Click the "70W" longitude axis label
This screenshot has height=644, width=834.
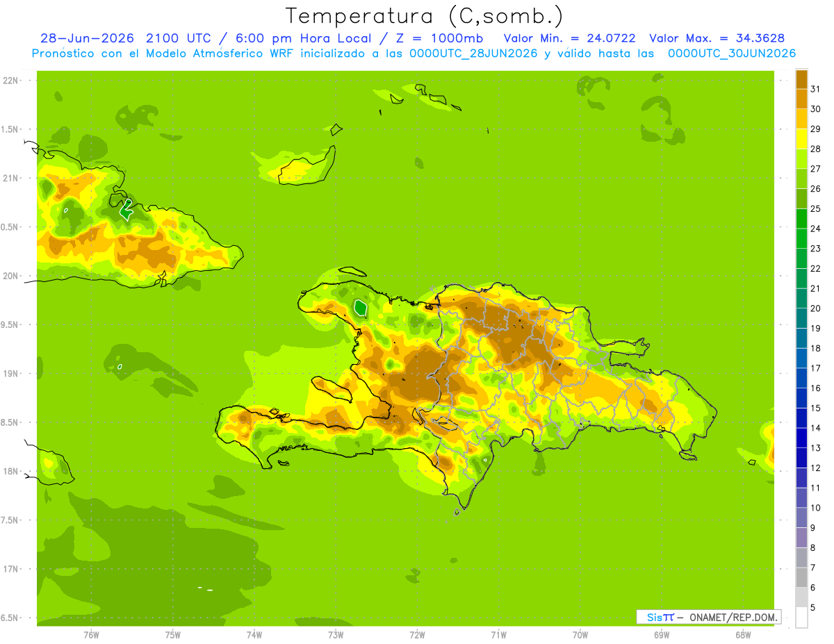click(x=580, y=635)
